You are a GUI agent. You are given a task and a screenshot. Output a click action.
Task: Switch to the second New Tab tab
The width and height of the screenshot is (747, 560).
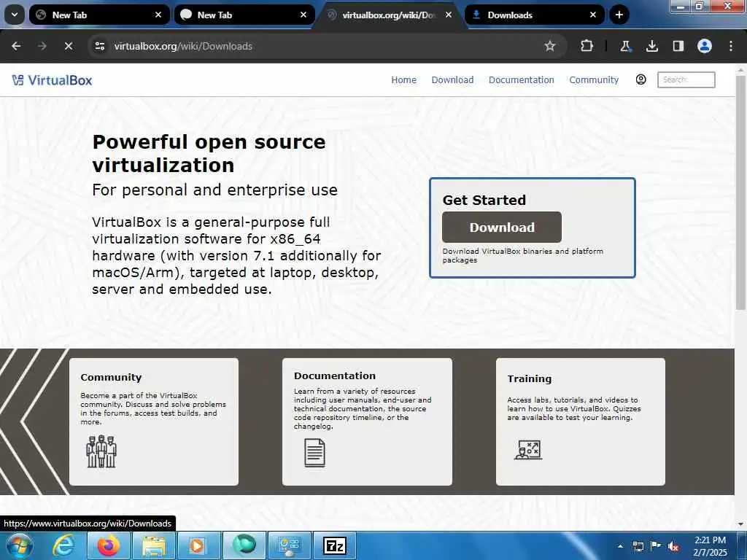[x=245, y=15]
